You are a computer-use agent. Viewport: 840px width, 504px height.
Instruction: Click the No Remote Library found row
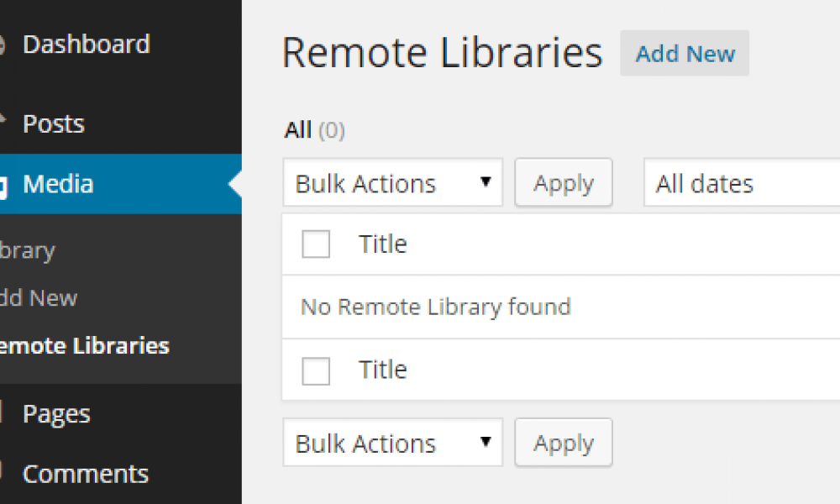tap(436, 307)
